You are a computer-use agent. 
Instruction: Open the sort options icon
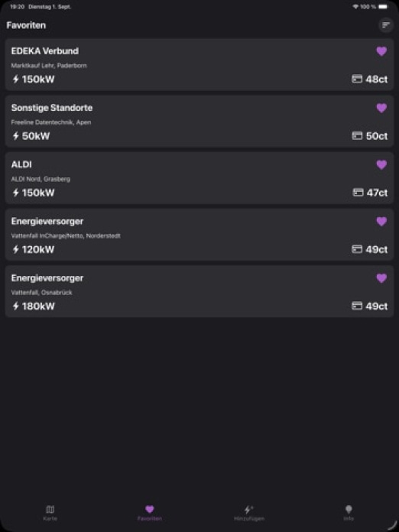click(386, 25)
